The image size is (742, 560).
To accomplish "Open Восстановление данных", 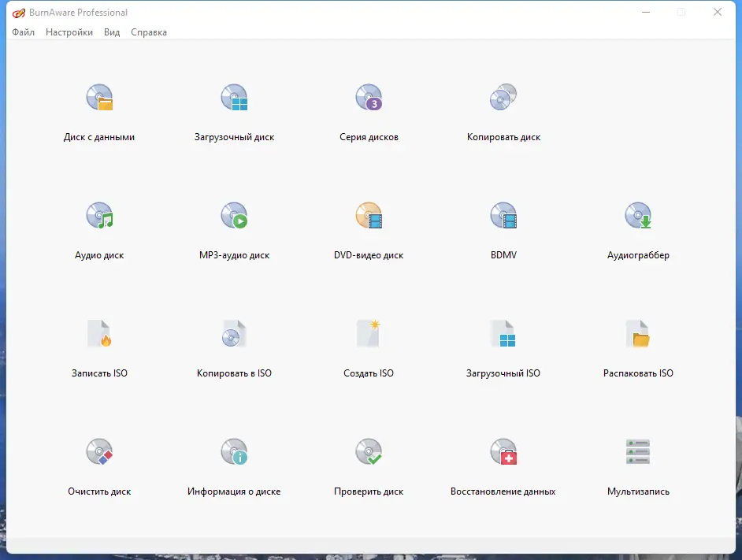I will pyautogui.click(x=503, y=465).
